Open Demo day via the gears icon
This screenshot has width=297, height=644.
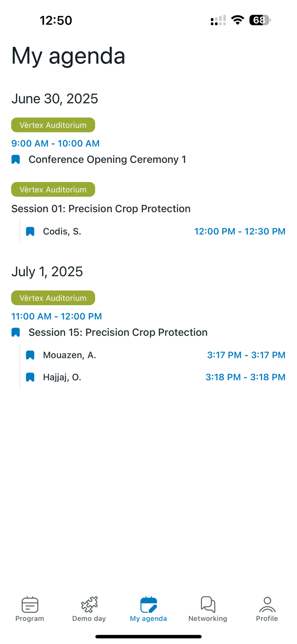pos(89,604)
